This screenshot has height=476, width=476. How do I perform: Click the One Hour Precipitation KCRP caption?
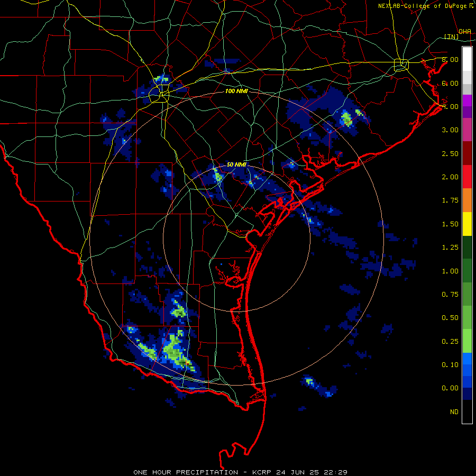(241, 472)
